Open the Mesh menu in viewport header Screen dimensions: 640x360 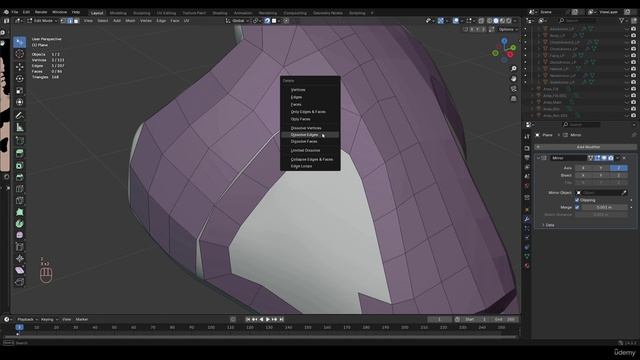point(130,20)
